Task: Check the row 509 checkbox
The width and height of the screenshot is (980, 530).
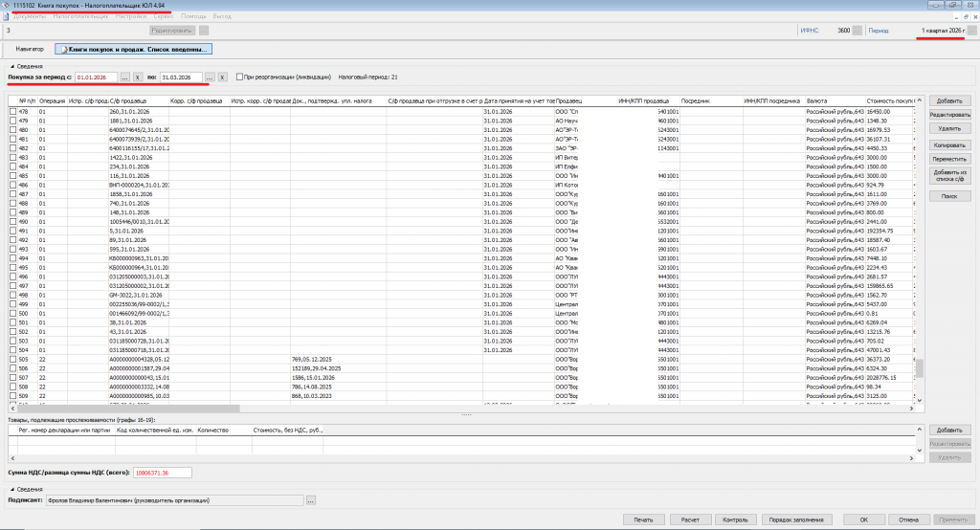Action: (13, 396)
